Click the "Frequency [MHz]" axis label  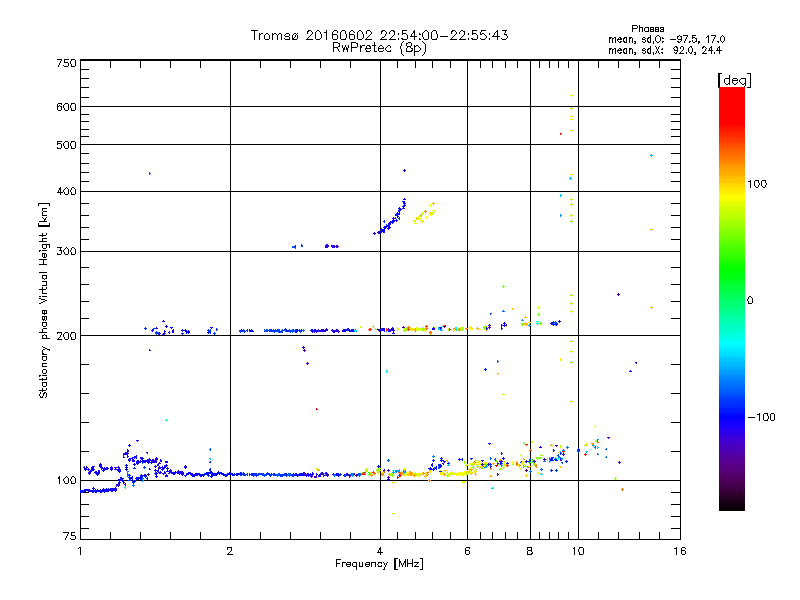tap(379, 564)
